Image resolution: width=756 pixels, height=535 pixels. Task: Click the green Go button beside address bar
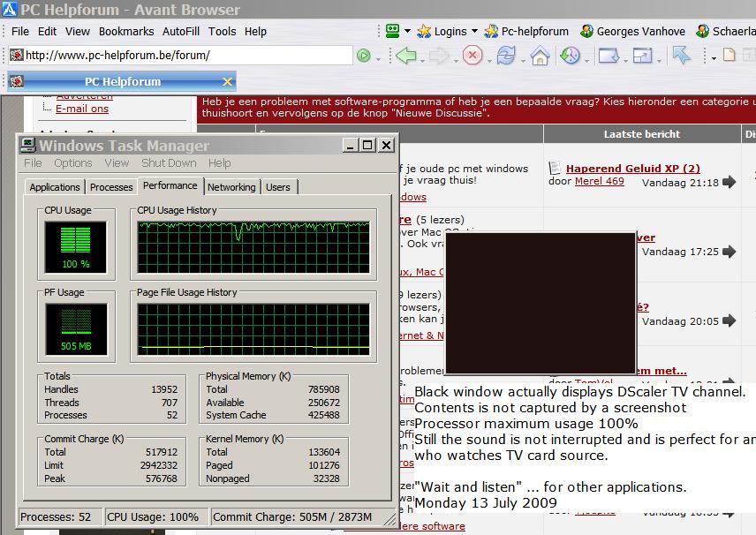[x=363, y=56]
